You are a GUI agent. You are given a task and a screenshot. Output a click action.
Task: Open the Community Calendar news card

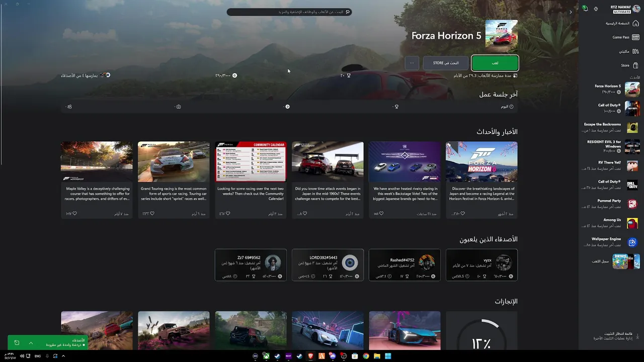click(x=251, y=180)
